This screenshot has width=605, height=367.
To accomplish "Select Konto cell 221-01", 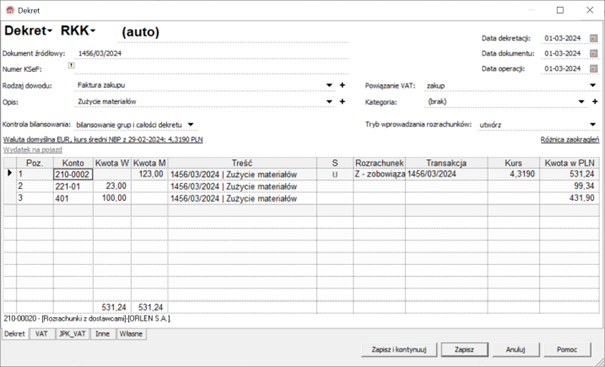I will 73,186.
